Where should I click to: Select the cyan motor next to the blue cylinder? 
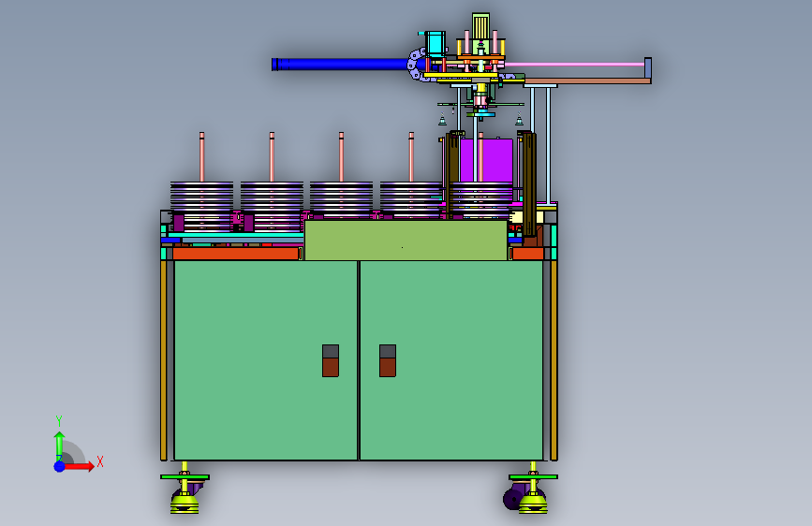point(435,45)
